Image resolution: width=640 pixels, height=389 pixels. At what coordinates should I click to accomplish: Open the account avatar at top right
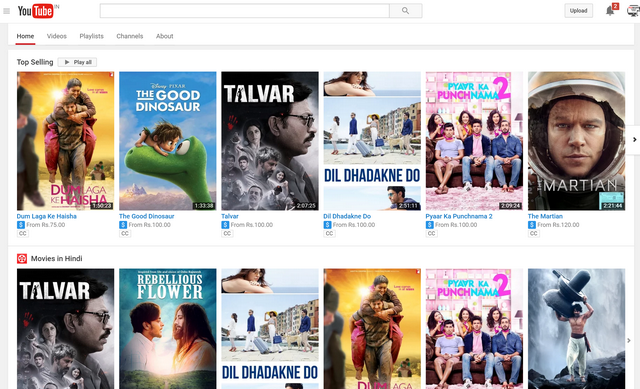633,11
